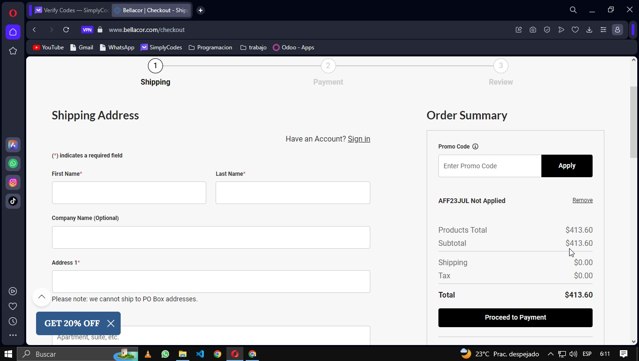Search tabs magnifier icon
This screenshot has width=639, height=361.
573,10
